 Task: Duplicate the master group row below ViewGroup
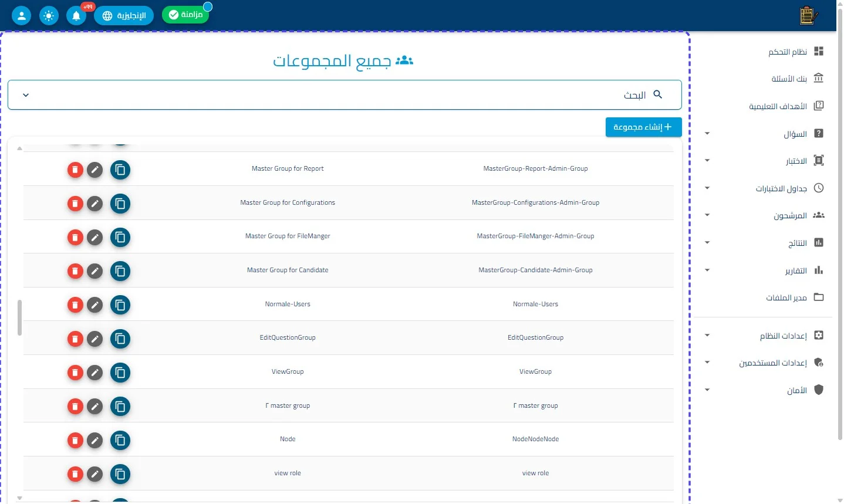point(120,407)
